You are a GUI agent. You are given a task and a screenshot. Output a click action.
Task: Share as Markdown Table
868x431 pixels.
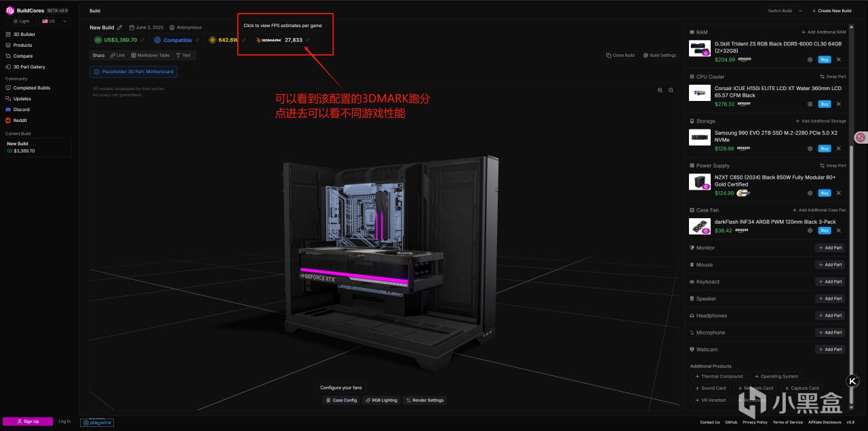point(151,56)
